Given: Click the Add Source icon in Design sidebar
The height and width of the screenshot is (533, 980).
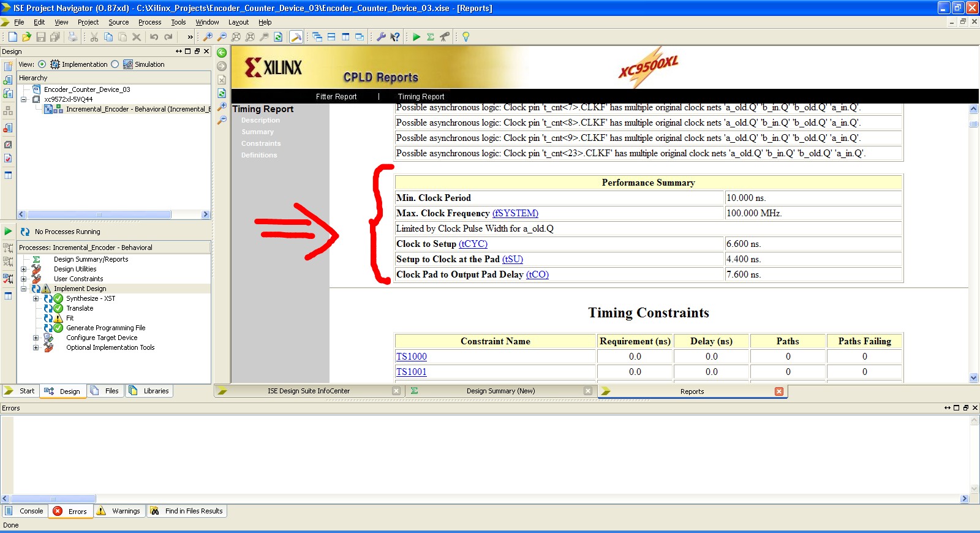Looking at the screenshot, I should click(8, 80).
